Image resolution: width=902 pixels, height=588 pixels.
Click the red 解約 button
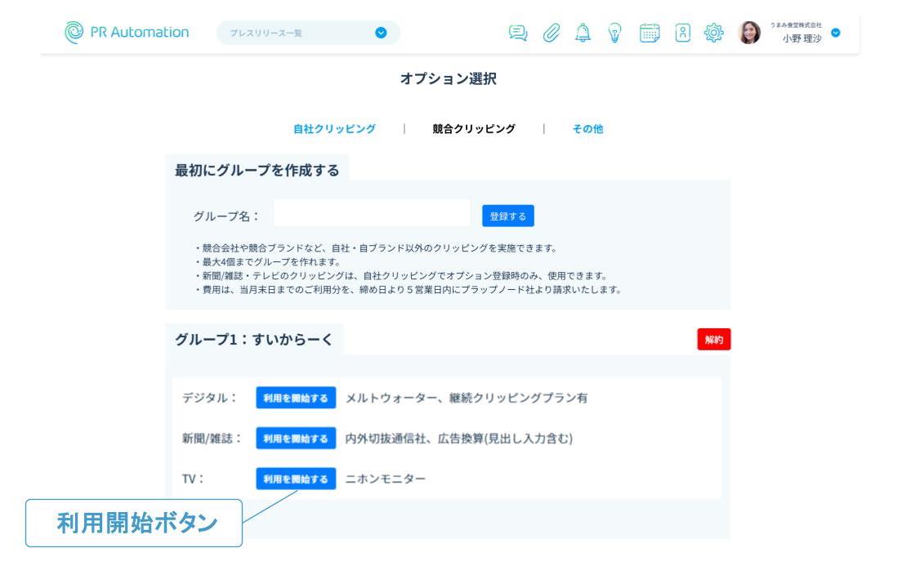(x=713, y=340)
